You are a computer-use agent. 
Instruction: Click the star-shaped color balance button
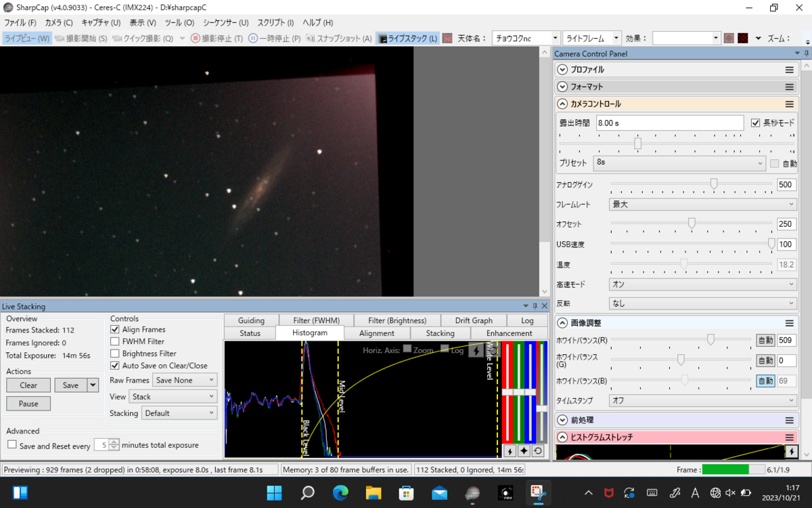(x=523, y=451)
